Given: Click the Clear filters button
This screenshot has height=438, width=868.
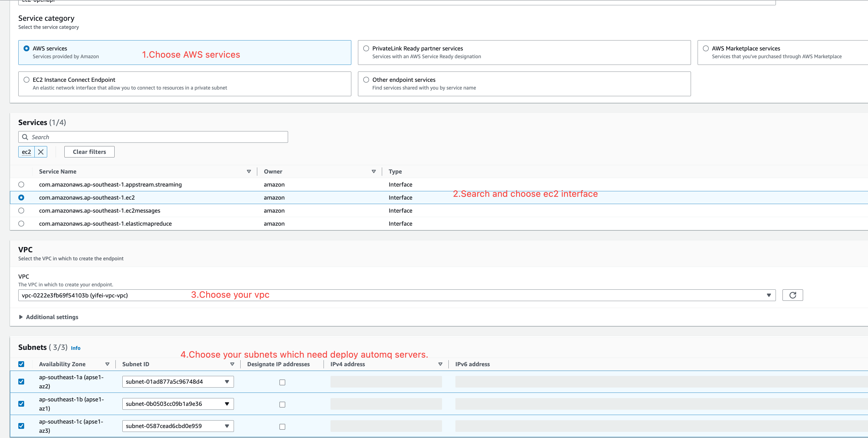Looking at the screenshot, I should click(89, 152).
